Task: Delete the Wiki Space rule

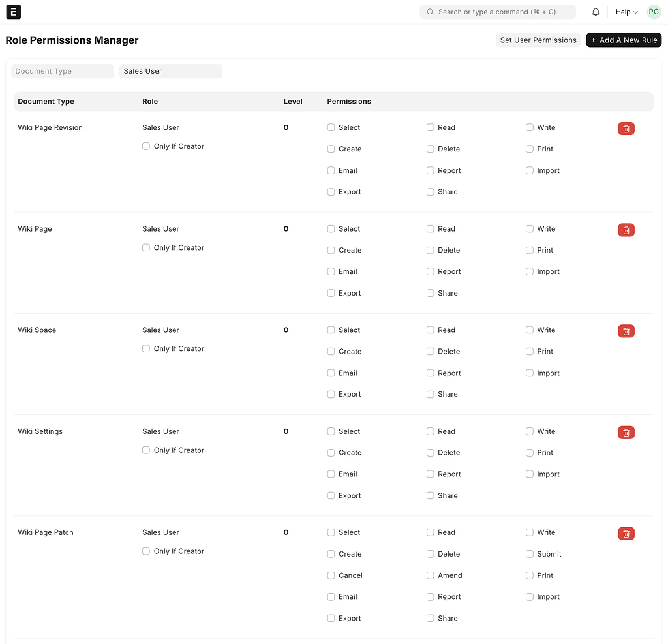Action: click(x=626, y=331)
